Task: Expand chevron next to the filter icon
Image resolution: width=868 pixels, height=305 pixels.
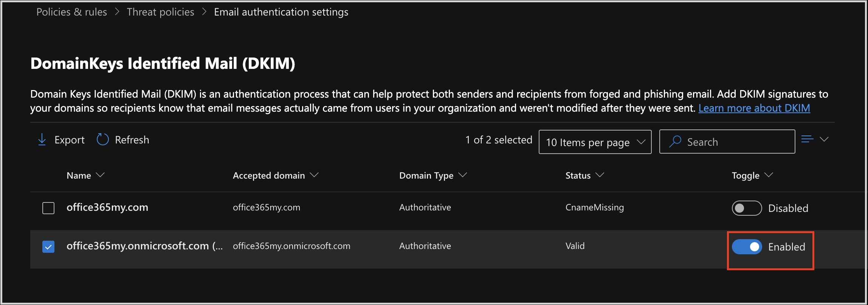Action: coord(824,139)
